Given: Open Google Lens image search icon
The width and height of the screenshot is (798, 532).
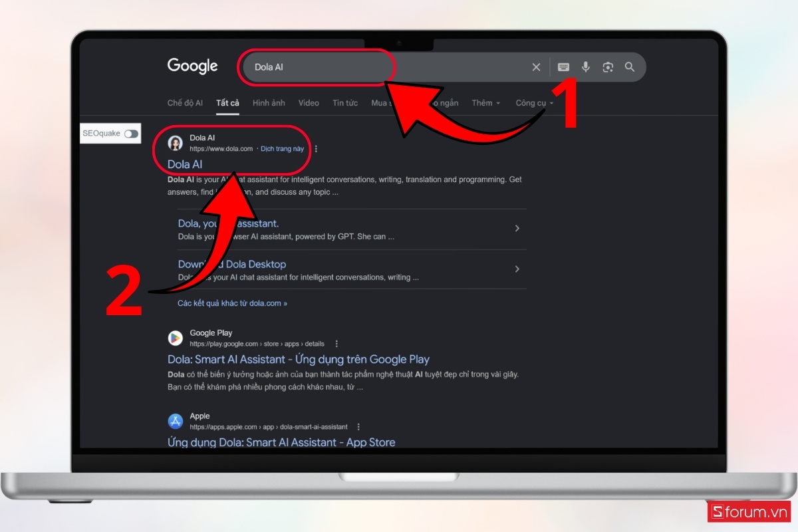Looking at the screenshot, I should click(608, 67).
